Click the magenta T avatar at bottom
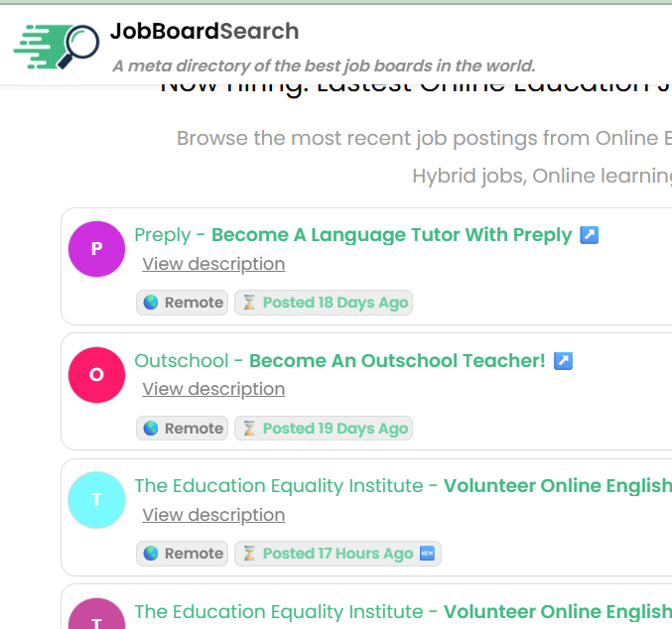Screen dimensions: 672x629 click(96, 617)
